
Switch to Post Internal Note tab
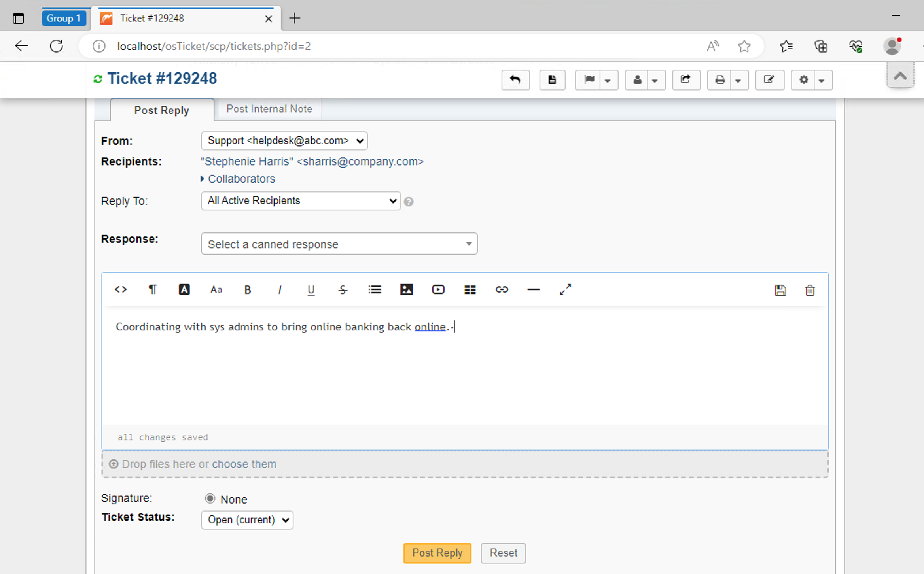pyautogui.click(x=269, y=109)
